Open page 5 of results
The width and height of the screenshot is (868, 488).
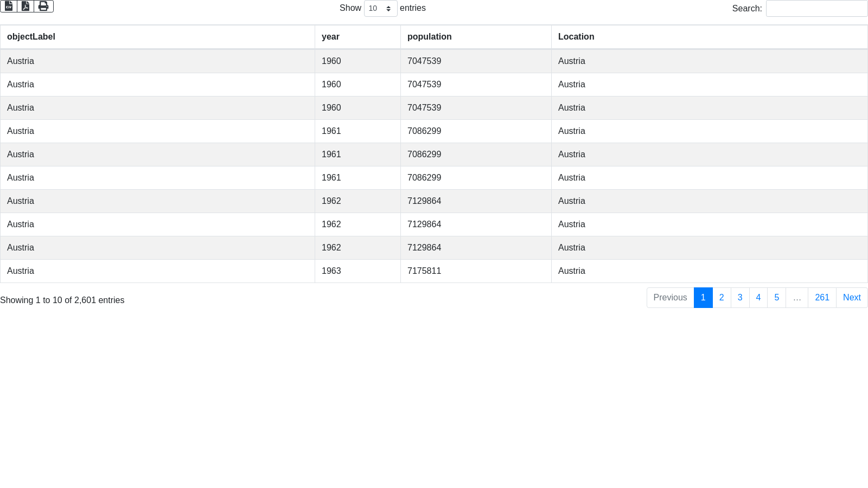click(x=777, y=298)
